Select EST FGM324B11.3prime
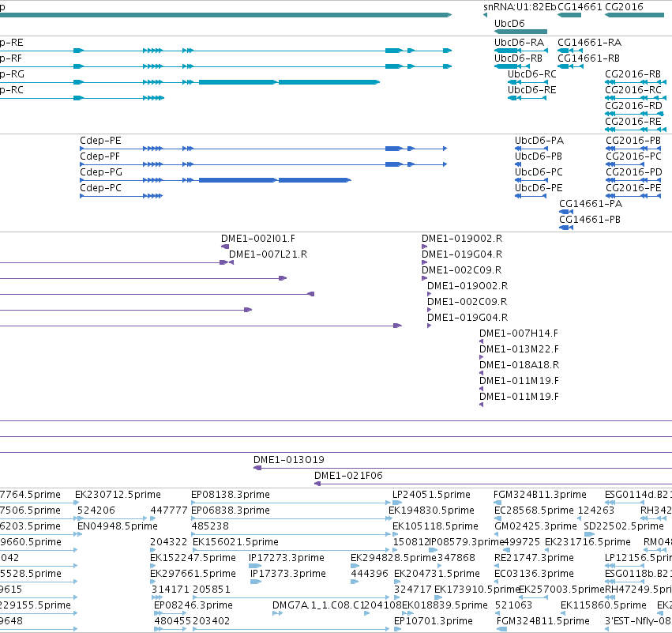Viewport: 672px width, 633px height. pyautogui.click(x=496, y=503)
